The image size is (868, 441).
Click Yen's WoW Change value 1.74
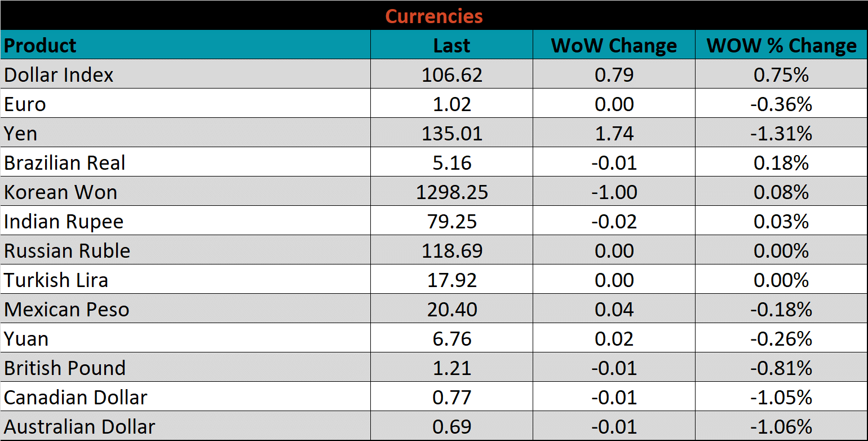point(614,133)
